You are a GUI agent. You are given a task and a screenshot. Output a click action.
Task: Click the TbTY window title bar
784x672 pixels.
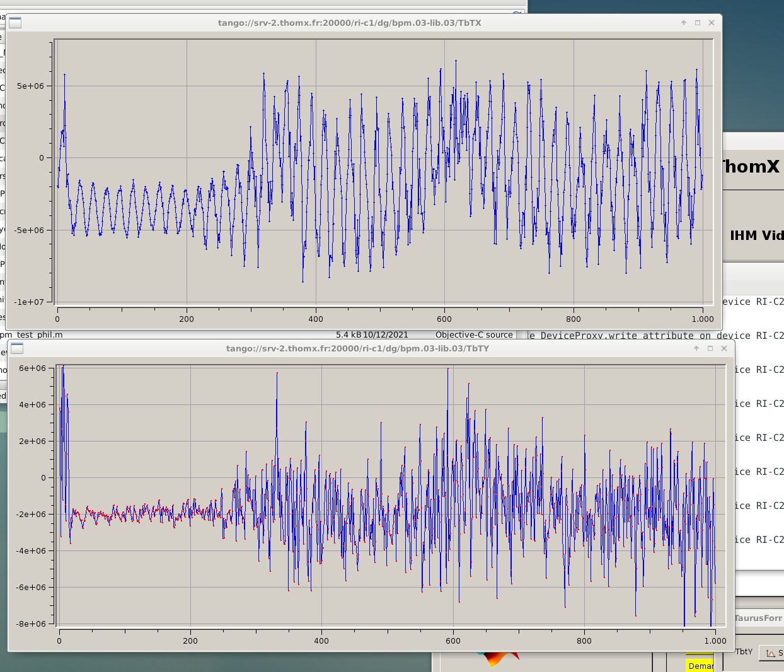(x=357, y=348)
